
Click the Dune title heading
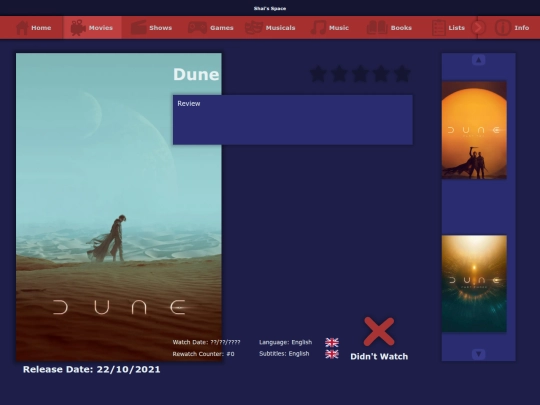[x=196, y=75]
